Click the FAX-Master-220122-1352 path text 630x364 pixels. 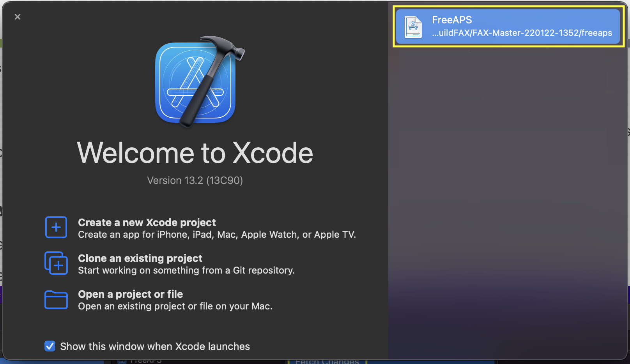(x=522, y=33)
